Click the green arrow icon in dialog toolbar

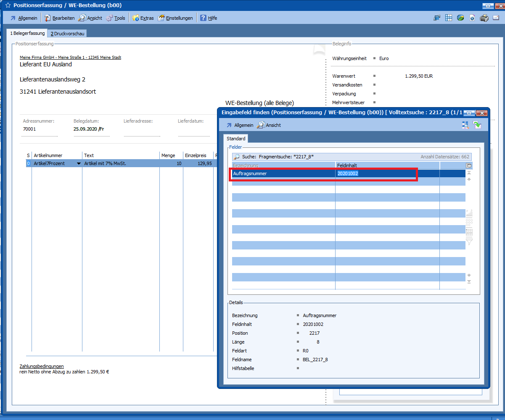[477, 125]
